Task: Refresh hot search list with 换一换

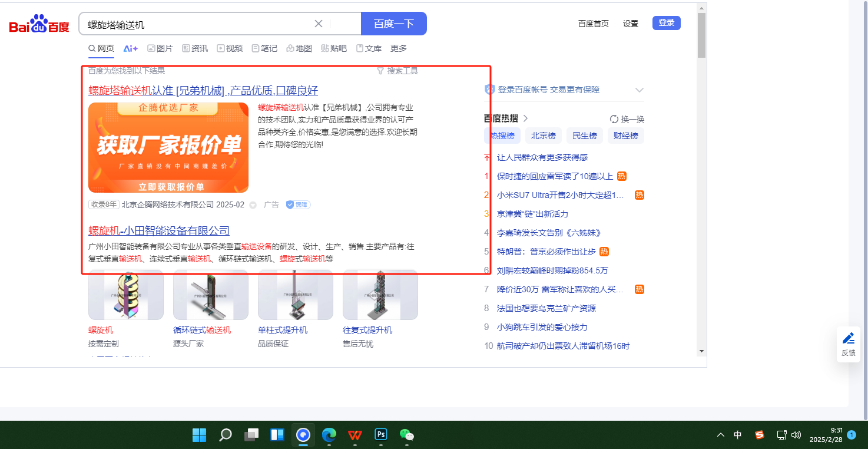Action: point(627,118)
